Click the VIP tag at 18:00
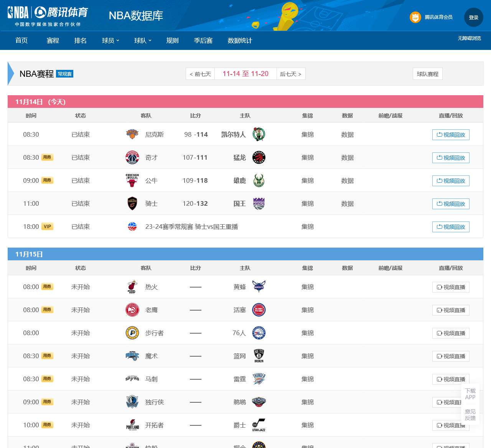The height and width of the screenshot is (448, 491). [x=47, y=226]
